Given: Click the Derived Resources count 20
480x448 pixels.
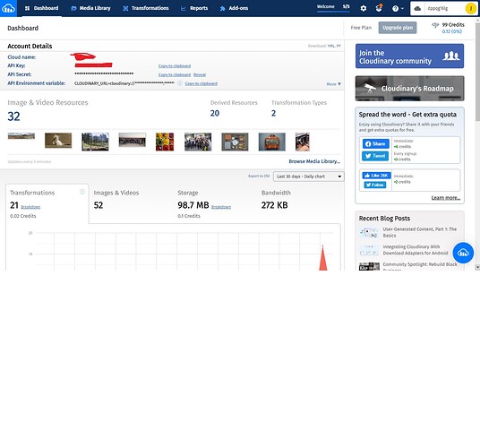Looking at the screenshot, I should 215,113.
